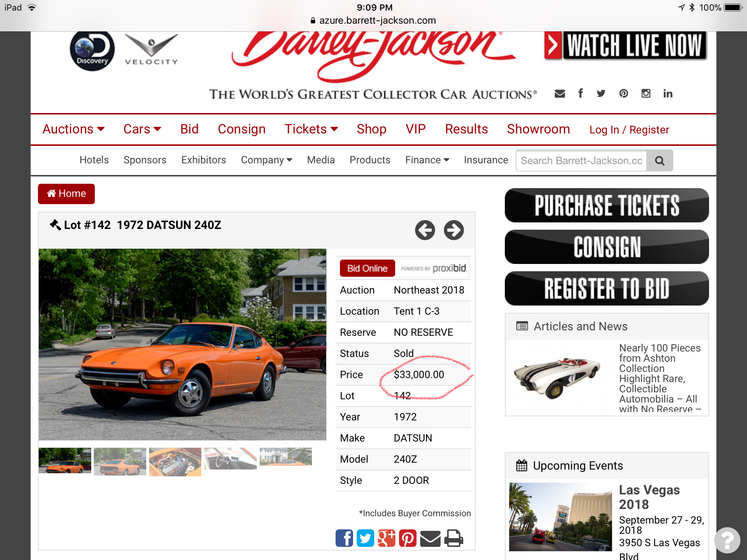
Task: Expand the Cars dropdown menu
Action: click(142, 129)
